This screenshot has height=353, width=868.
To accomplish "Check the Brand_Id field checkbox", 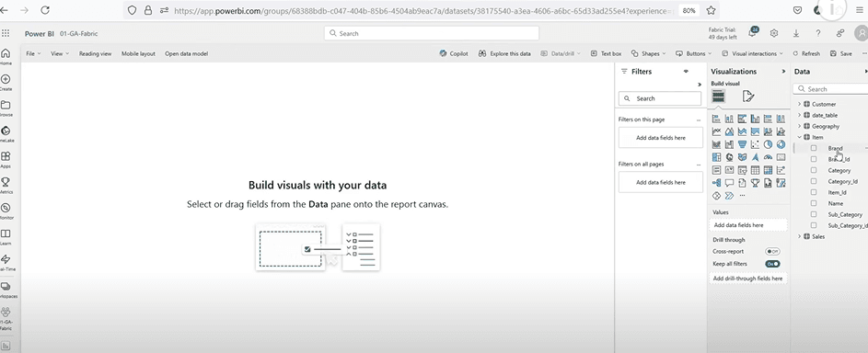I will click(x=814, y=159).
